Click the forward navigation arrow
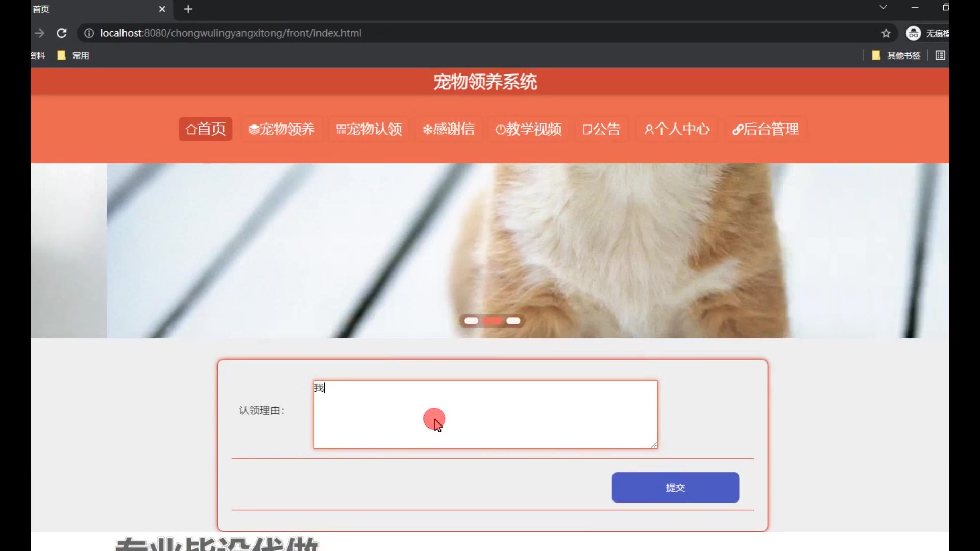This screenshot has height=551, width=980. 40,33
